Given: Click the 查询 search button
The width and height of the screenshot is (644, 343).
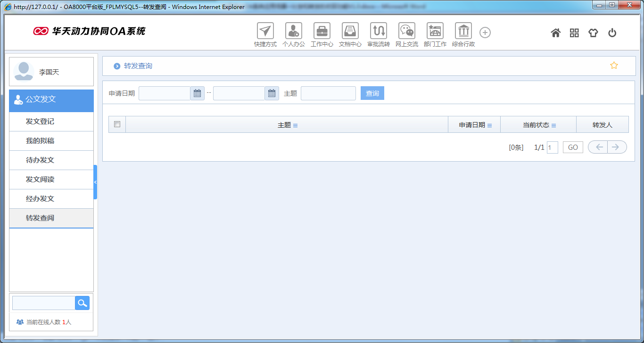Looking at the screenshot, I should (x=372, y=93).
